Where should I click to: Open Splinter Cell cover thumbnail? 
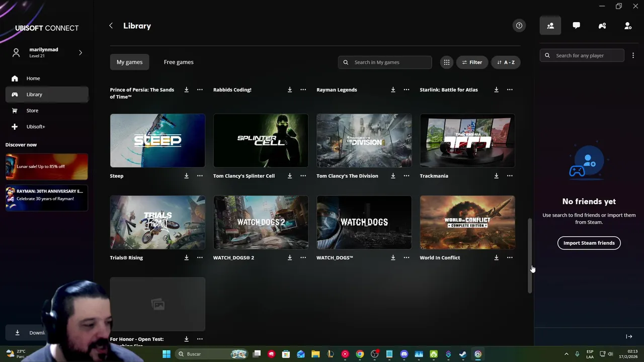point(261,140)
